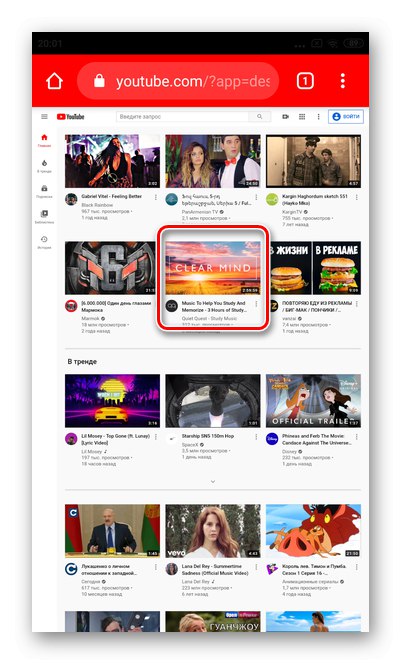Select the Главная home sidebar item
This screenshot has height=664, width=401.
(x=44, y=141)
